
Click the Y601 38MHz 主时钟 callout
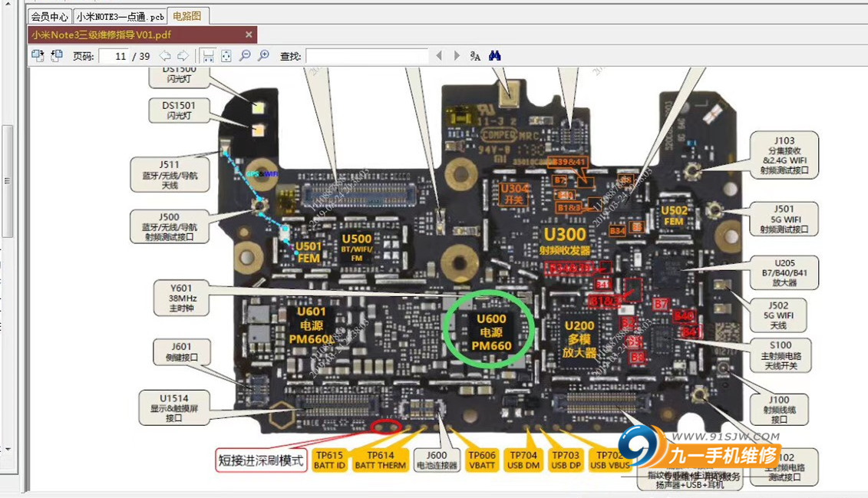[182, 298]
